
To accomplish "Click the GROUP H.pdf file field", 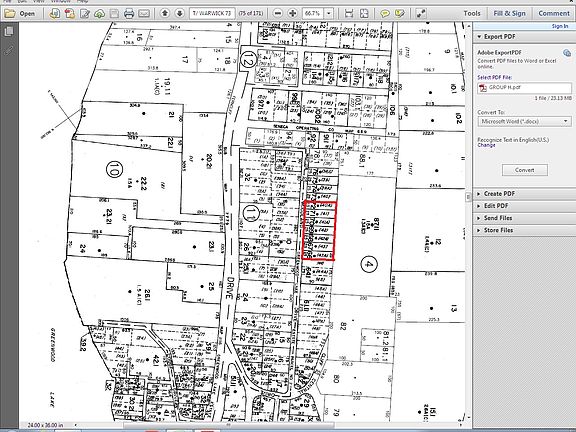I will coord(525,88).
